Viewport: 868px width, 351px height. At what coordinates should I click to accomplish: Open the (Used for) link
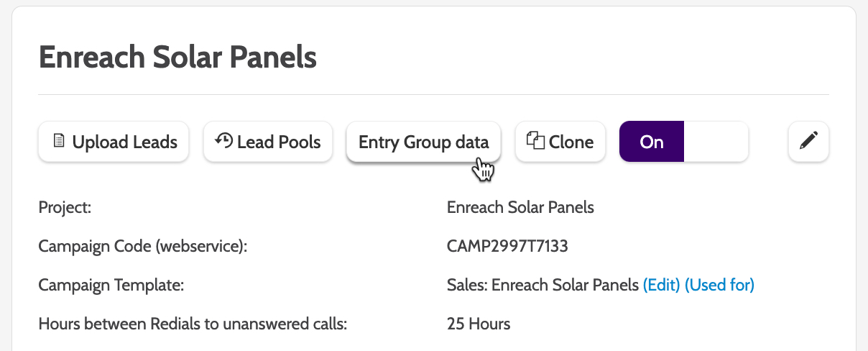(719, 285)
